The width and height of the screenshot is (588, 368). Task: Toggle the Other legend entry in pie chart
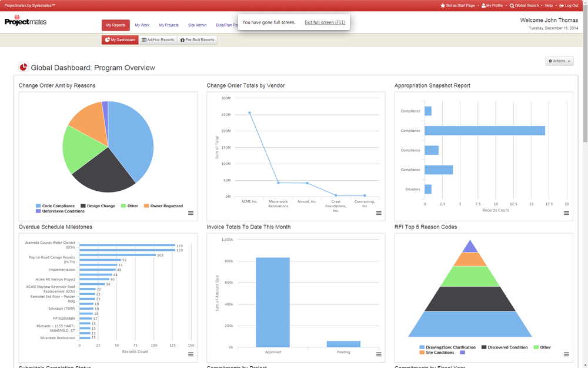coord(129,205)
